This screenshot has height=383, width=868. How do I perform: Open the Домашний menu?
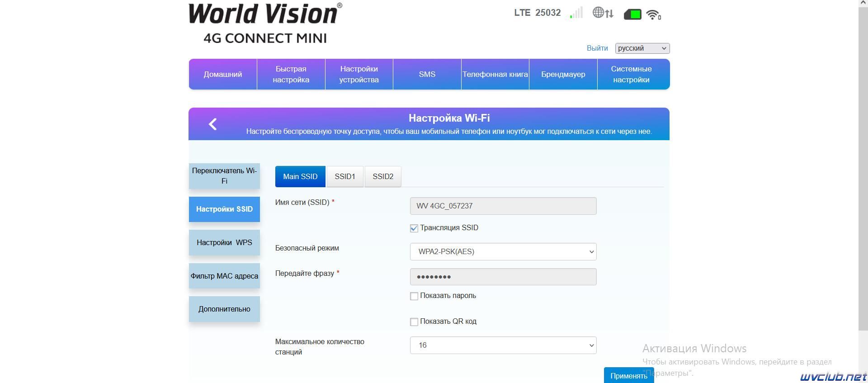point(223,74)
